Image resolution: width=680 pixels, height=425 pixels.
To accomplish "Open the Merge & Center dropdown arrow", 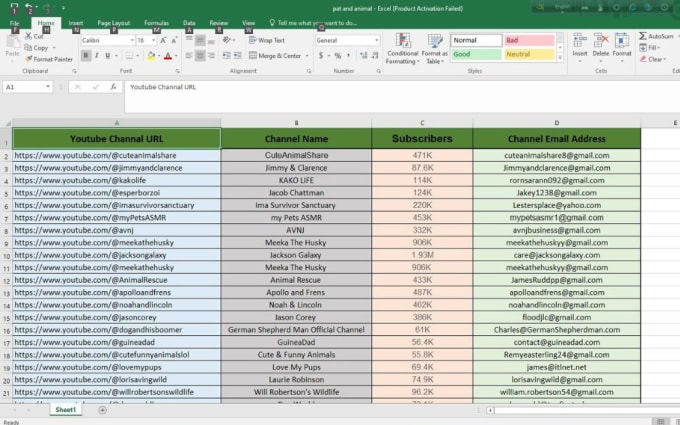I will click(x=307, y=56).
